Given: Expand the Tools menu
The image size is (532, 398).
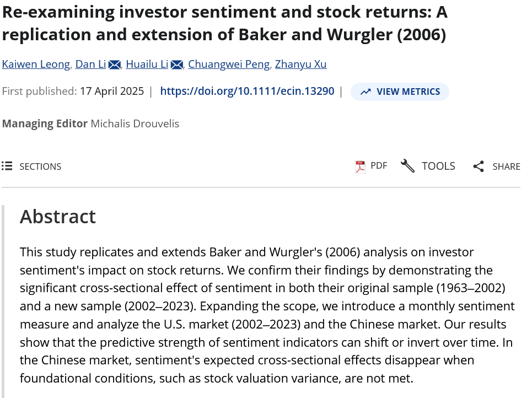Looking at the screenshot, I should tap(438, 166).
